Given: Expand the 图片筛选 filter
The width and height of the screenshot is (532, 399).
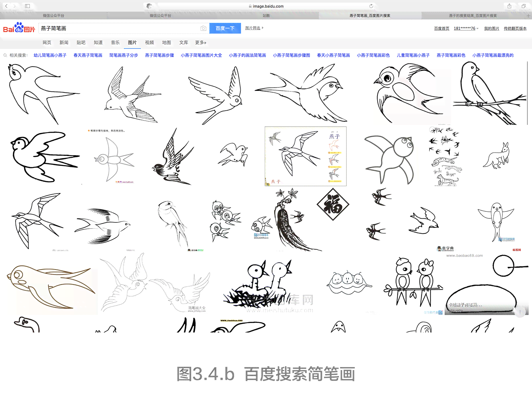Looking at the screenshot, I should (254, 28).
